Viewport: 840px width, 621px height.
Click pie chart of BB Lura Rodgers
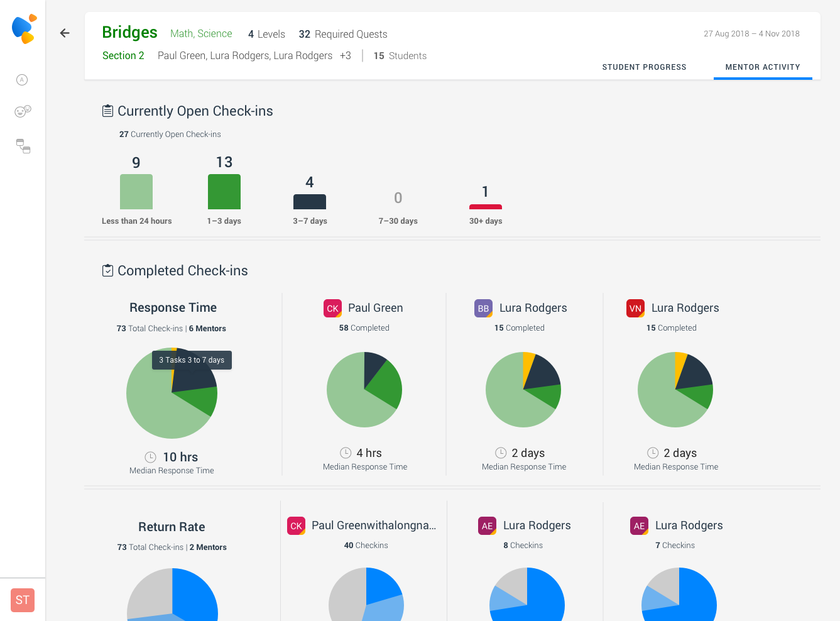click(x=523, y=390)
